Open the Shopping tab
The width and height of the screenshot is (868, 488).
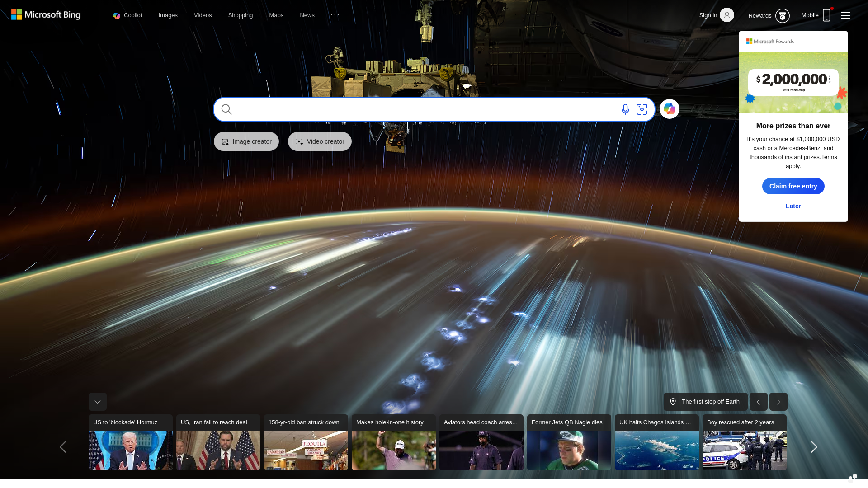241,15
